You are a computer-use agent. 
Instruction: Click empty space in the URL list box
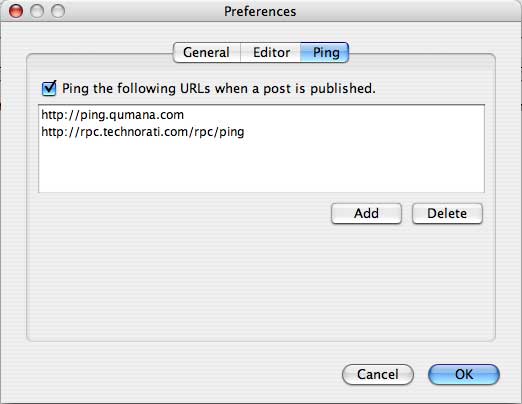(261, 167)
